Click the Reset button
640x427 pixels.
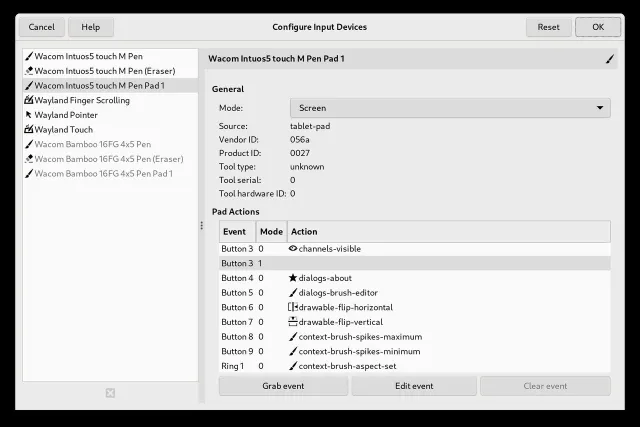548,27
